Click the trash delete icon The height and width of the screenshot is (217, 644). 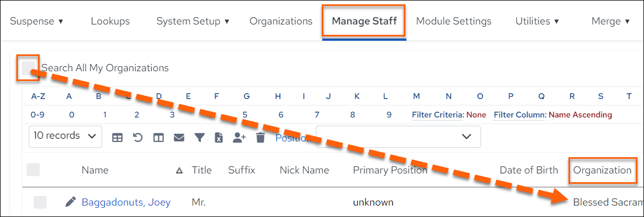[260, 138]
